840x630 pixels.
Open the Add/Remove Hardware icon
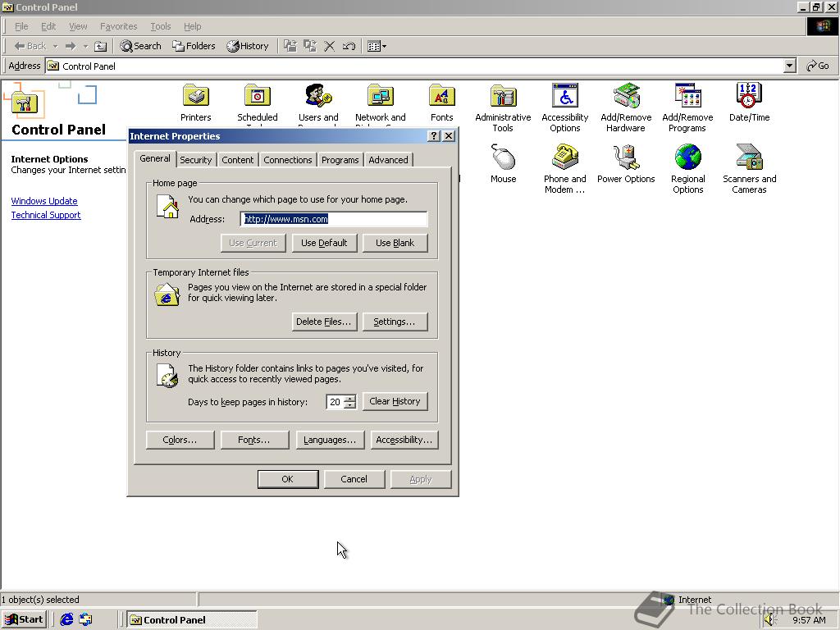[x=626, y=107]
